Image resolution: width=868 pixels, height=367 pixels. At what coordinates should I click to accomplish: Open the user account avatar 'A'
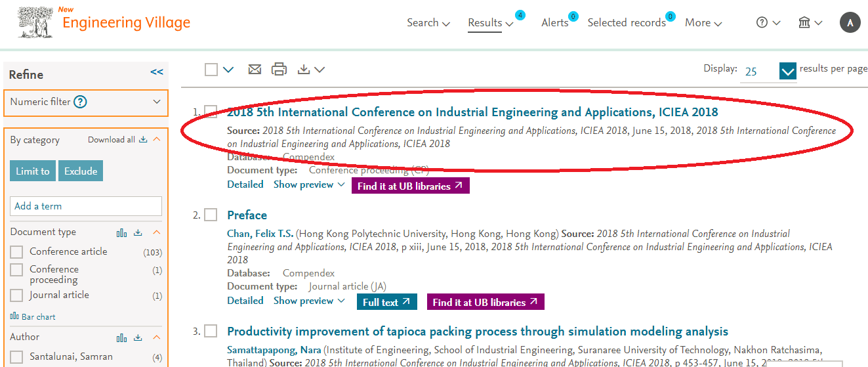click(x=850, y=22)
